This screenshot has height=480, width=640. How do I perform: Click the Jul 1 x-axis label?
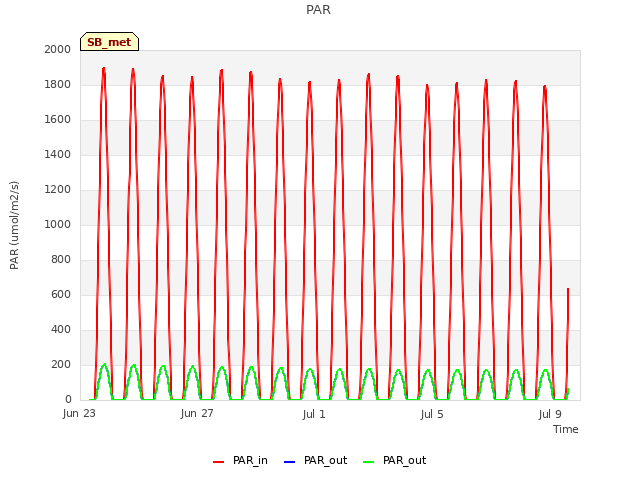314,414
